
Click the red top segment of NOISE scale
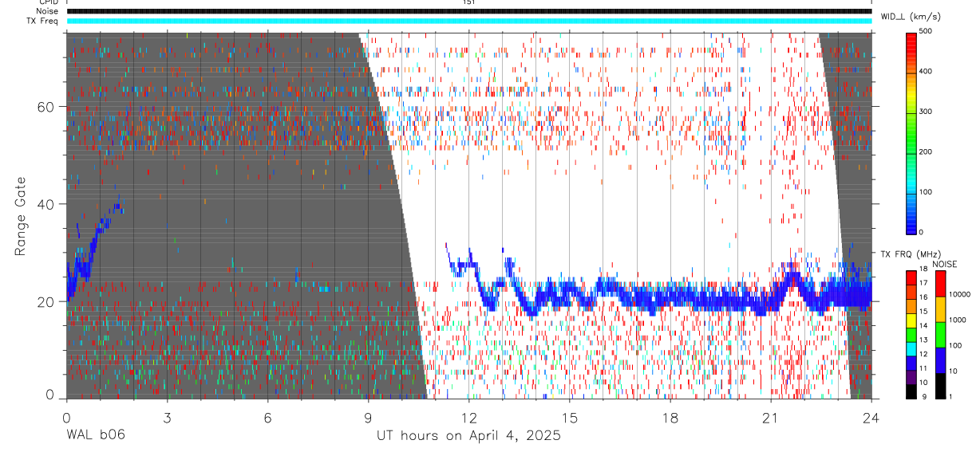point(940,283)
